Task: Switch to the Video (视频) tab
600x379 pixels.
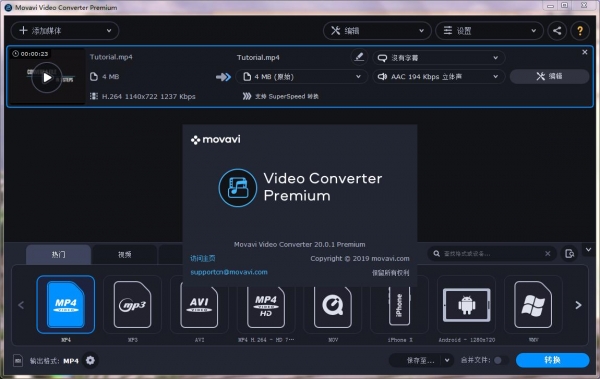Action: (x=125, y=255)
